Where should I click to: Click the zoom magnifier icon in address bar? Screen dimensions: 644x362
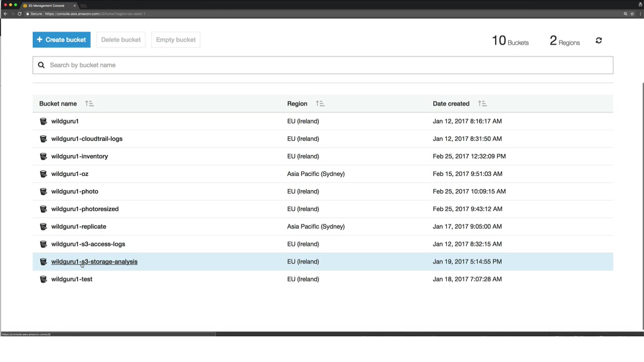tap(625, 14)
